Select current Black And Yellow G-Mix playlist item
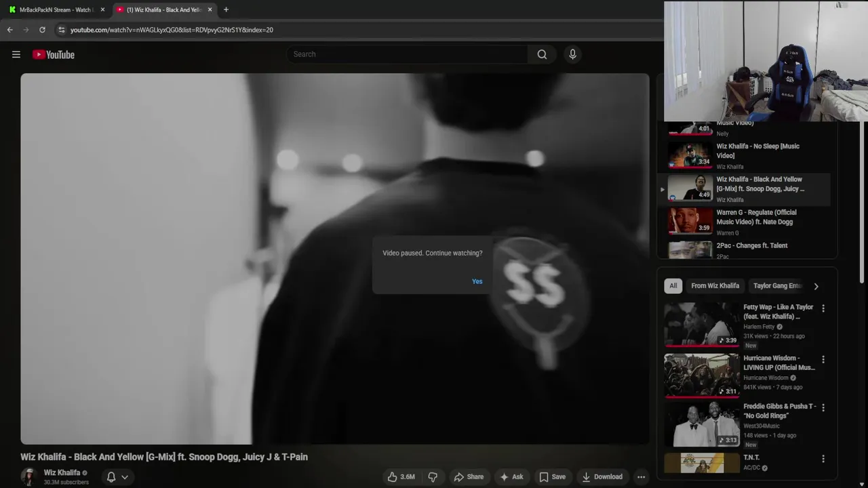The width and height of the screenshot is (868, 488). (746, 189)
